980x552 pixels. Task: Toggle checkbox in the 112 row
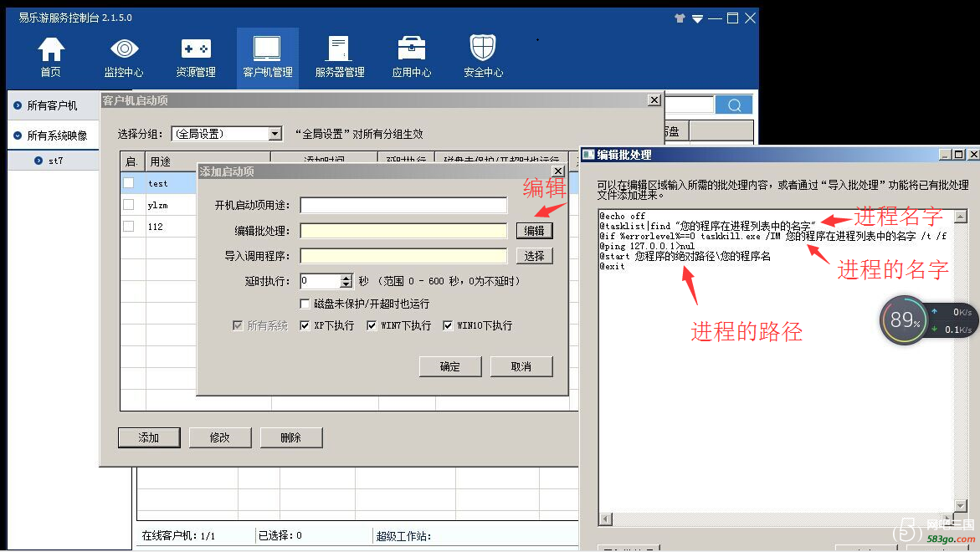(x=129, y=226)
